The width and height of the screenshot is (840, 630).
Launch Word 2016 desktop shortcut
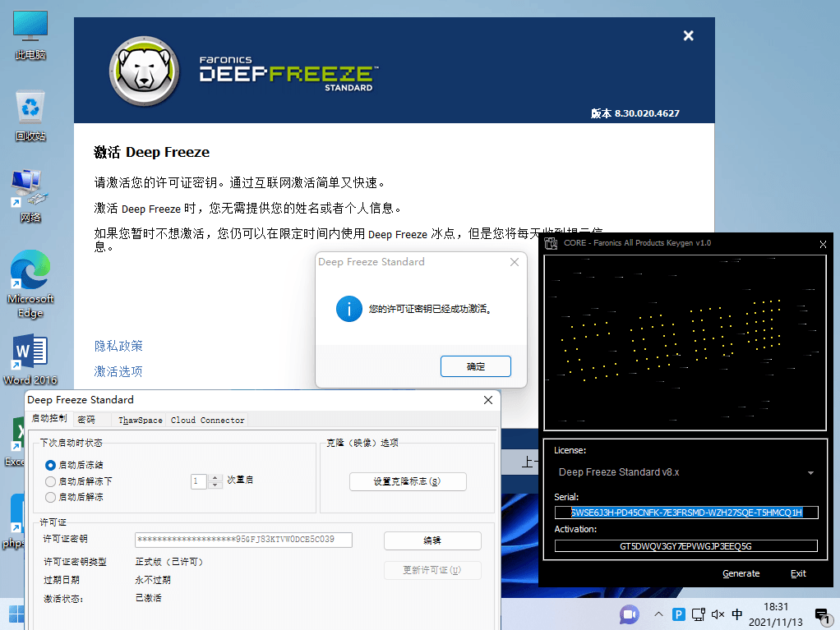(30, 359)
